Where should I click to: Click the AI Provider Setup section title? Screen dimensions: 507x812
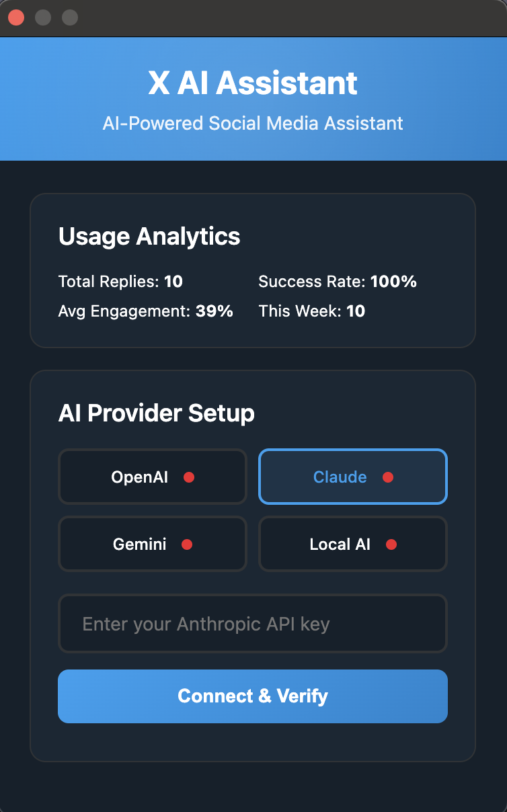[156, 413]
